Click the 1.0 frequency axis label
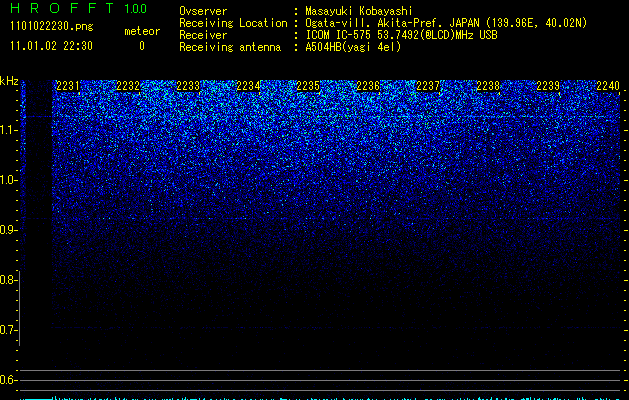This screenshot has height=400, width=629. pyautogui.click(x=8, y=180)
